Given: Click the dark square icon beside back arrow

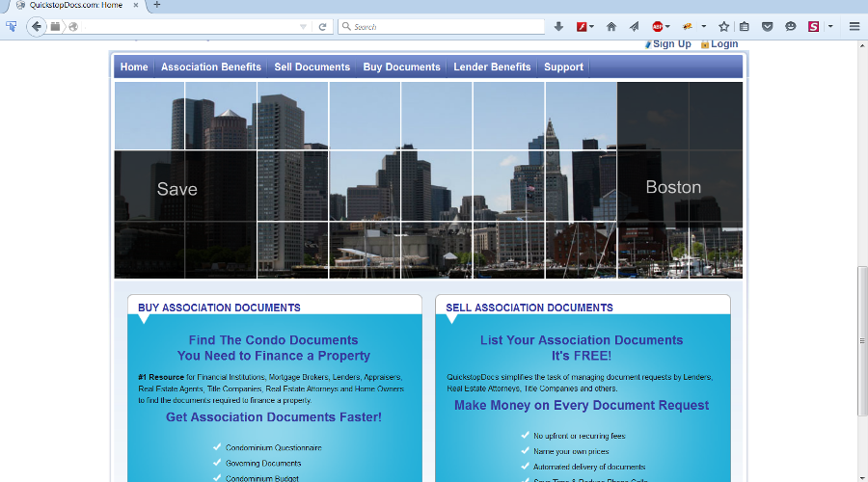Looking at the screenshot, I should coord(55,27).
